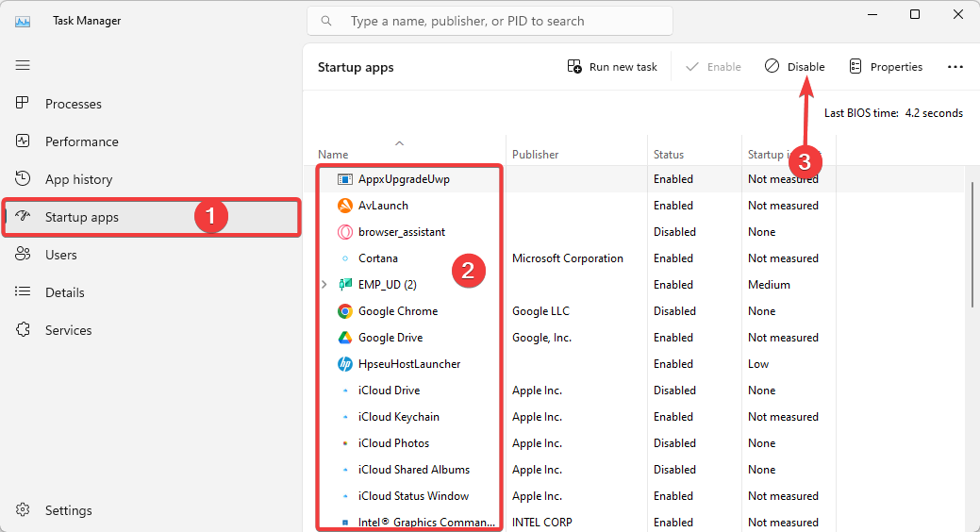
Task: Open the Details page
Action: point(151,292)
